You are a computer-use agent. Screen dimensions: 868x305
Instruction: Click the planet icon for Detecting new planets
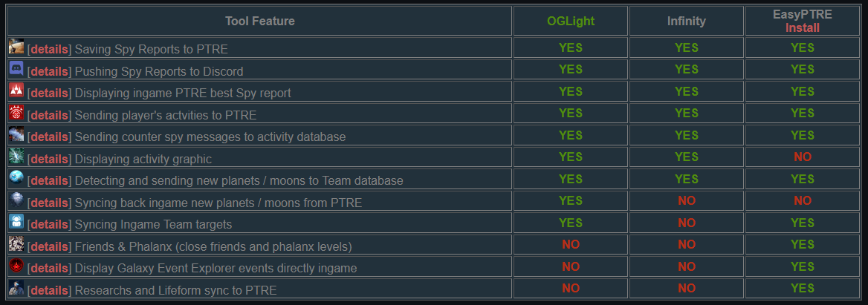pos(16,178)
